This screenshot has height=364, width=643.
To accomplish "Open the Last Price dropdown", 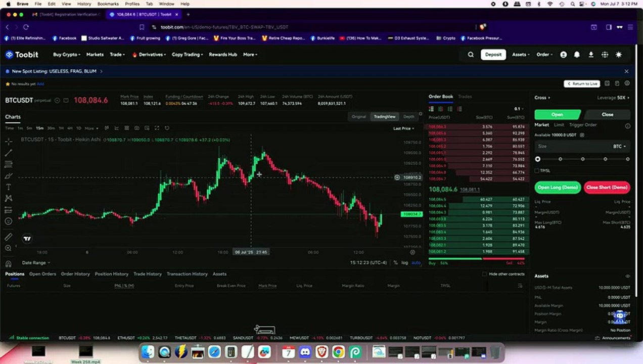I will click(403, 128).
